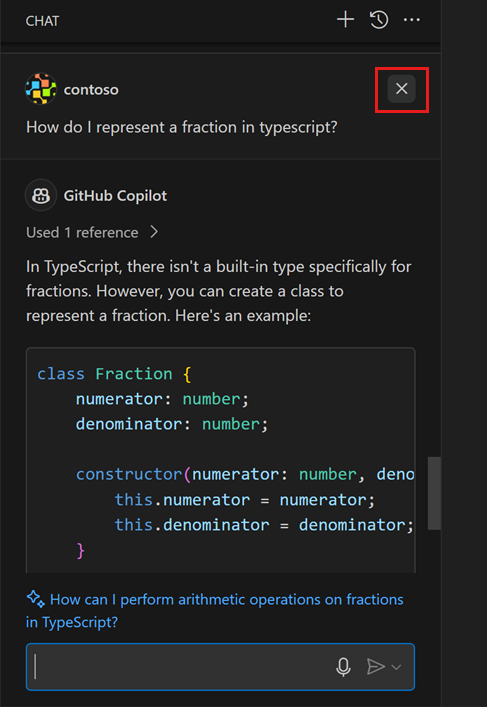The image size is (487, 707).
Task: Click the GitHub Copilot avatar icon
Action: pyautogui.click(x=41, y=195)
